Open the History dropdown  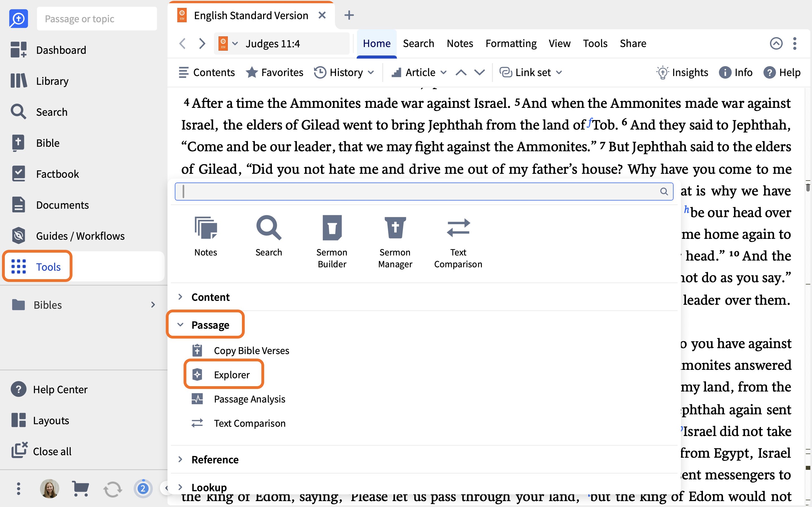pyautogui.click(x=344, y=72)
